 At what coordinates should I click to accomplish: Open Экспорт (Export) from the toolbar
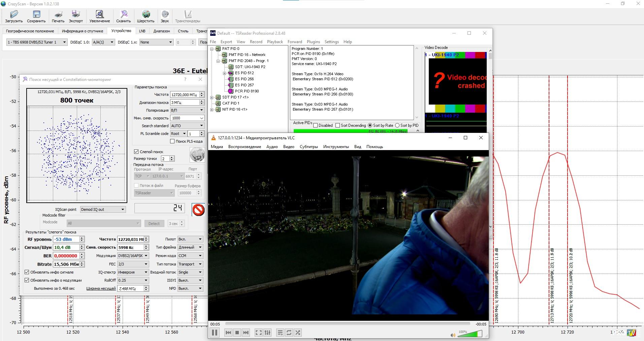[x=76, y=14]
